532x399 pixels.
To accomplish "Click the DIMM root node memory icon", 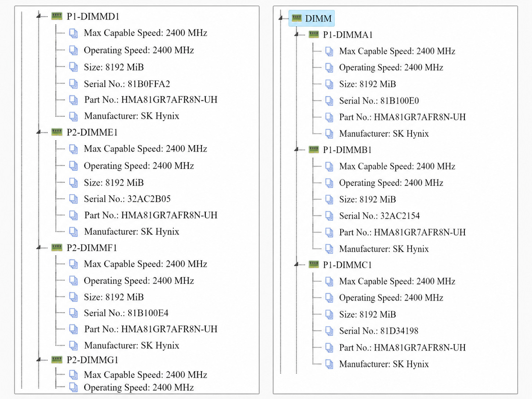I will pyautogui.click(x=296, y=18).
